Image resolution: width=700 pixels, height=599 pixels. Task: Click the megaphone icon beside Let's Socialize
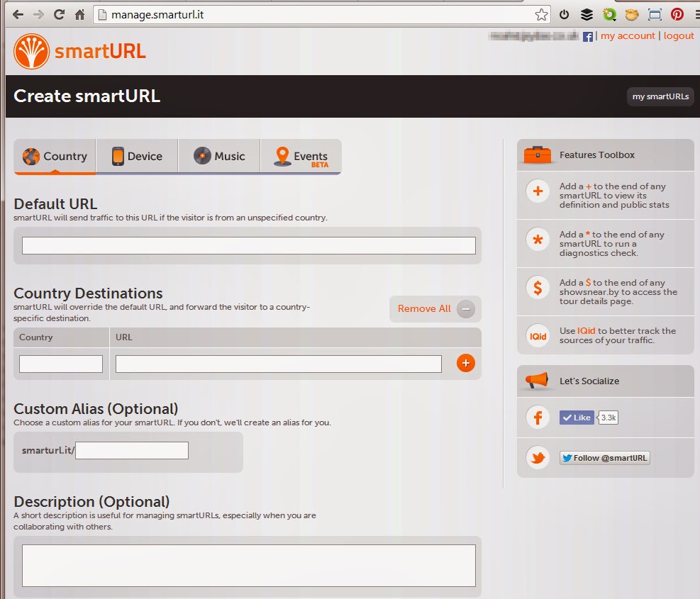536,381
